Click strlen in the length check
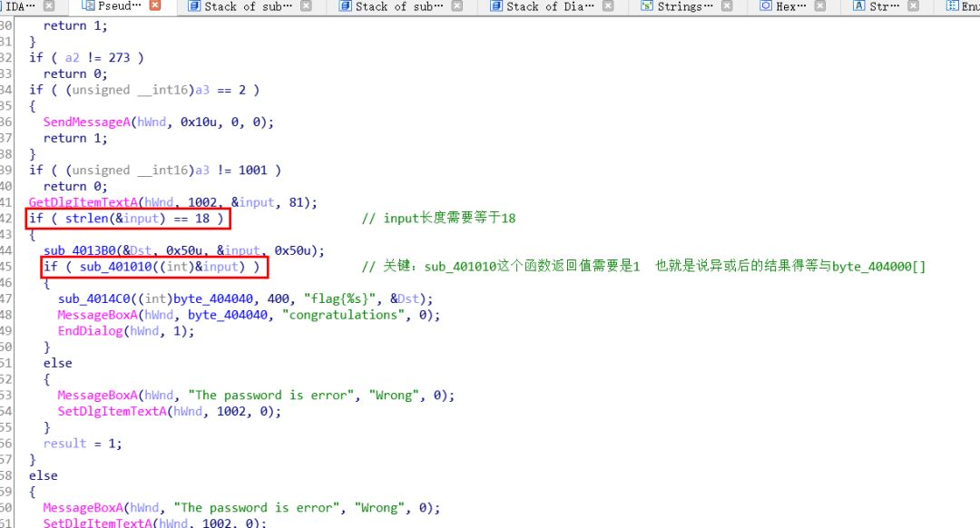 click(x=87, y=218)
